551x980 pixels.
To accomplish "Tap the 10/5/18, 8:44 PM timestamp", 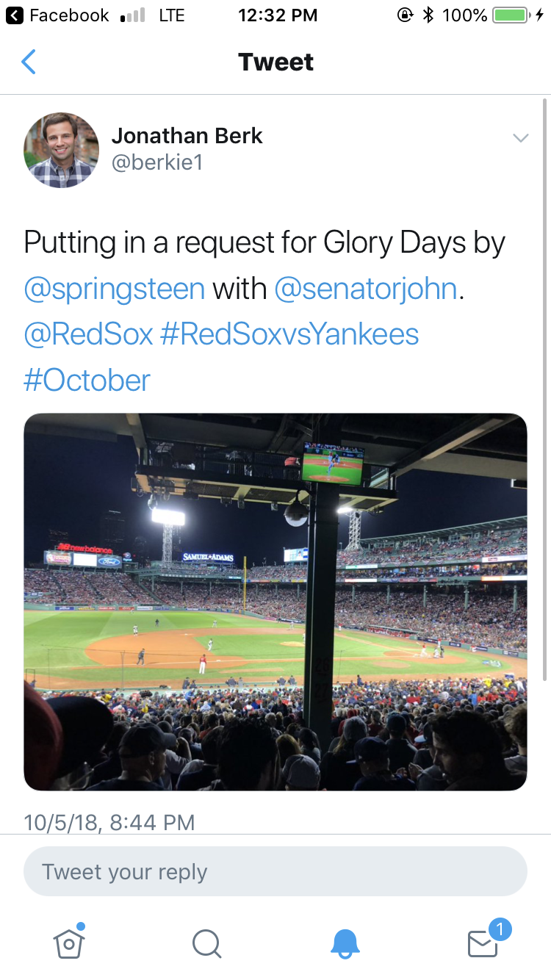I will (x=109, y=822).
